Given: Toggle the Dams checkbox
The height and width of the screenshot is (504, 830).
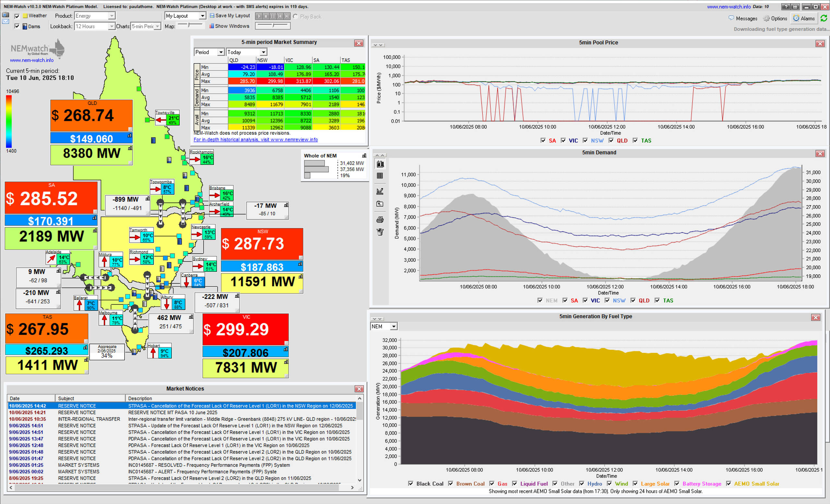Looking at the screenshot, I should click(x=17, y=26).
